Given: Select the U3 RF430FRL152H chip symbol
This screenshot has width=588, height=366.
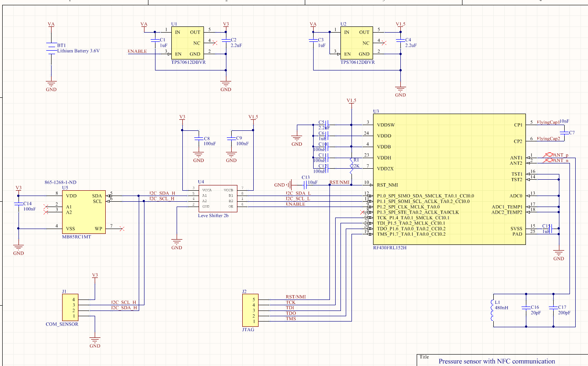Looking at the screenshot, I should (x=449, y=178).
